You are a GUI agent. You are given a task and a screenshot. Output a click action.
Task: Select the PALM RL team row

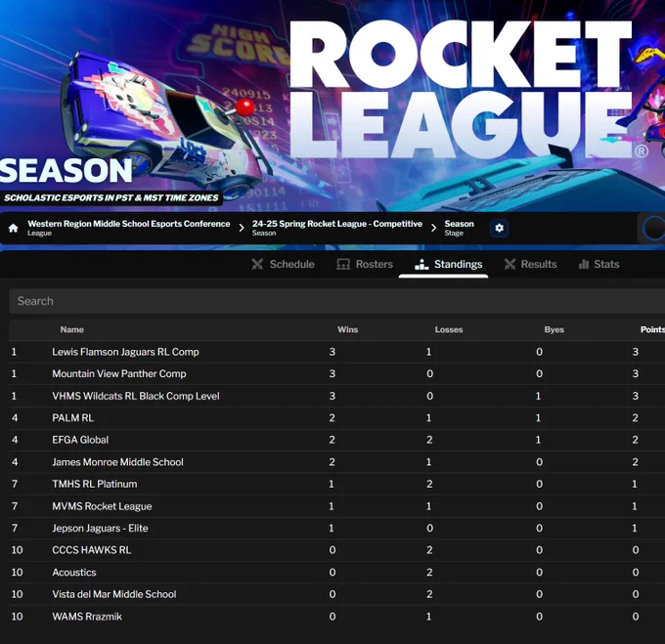pyautogui.click(x=337, y=417)
